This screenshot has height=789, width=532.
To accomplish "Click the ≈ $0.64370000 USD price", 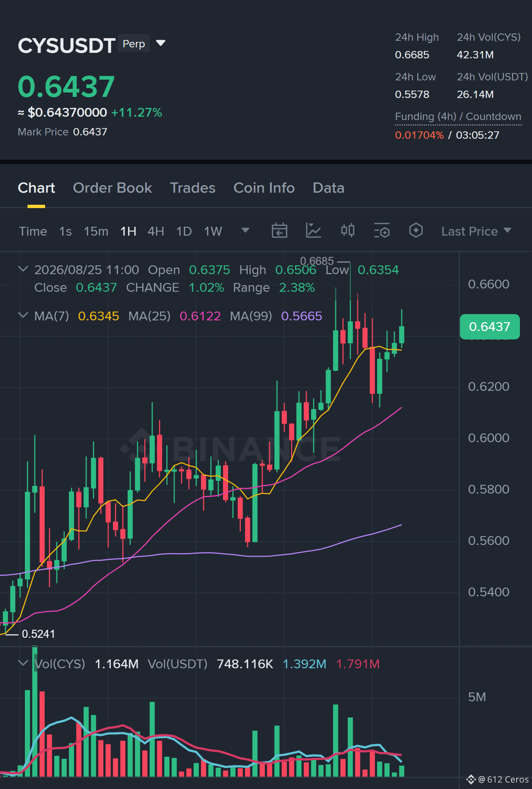I will pos(62,112).
